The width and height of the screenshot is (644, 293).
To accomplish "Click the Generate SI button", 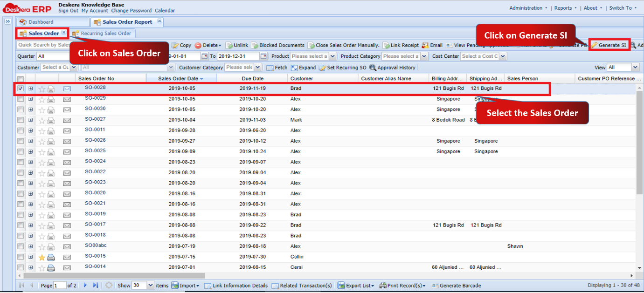I will click(x=609, y=45).
